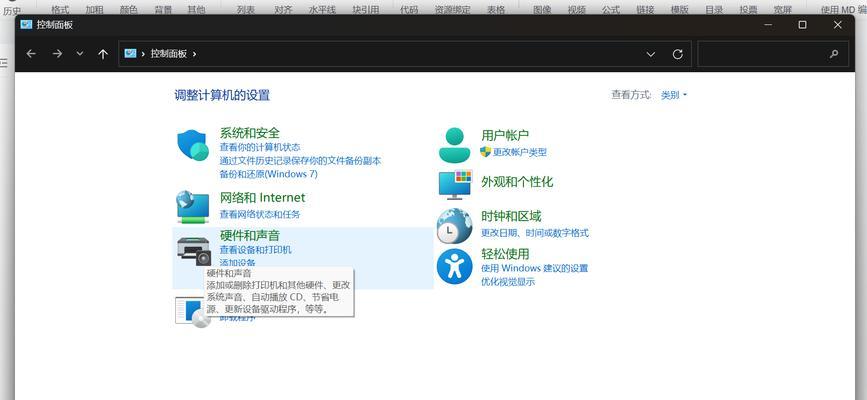Click the forward arrow navigation button
The image size is (867, 400).
[x=57, y=54]
